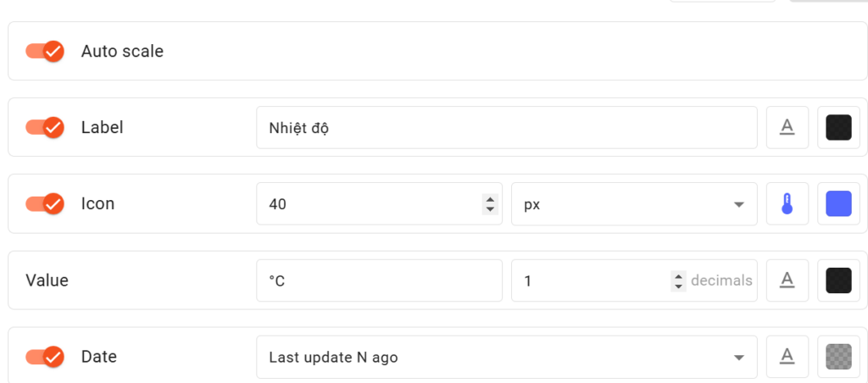868x383 pixels.
Task: Open the black Label color picker
Action: (x=838, y=127)
